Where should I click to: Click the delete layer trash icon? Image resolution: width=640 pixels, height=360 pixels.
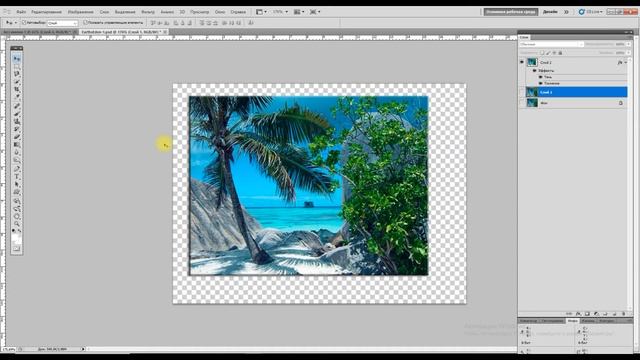coord(624,313)
